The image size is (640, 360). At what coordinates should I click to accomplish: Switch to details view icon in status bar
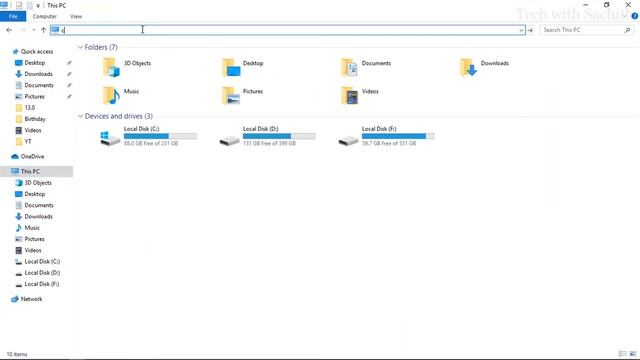tap(622, 354)
